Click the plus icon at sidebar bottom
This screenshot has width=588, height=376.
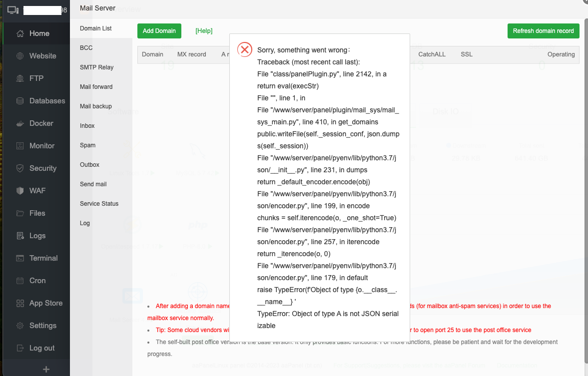coord(46,370)
